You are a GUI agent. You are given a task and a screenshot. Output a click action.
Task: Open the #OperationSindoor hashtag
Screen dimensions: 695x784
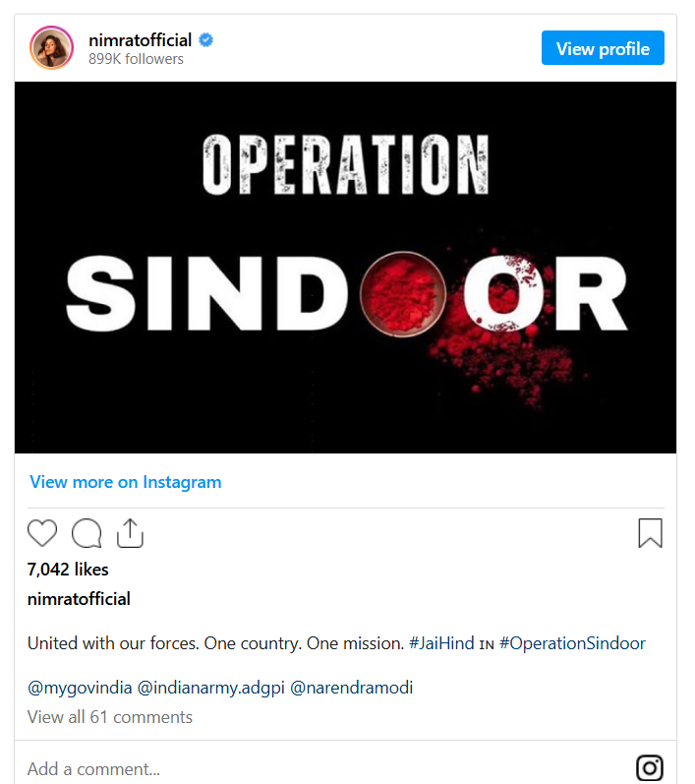tap(572, 643)
